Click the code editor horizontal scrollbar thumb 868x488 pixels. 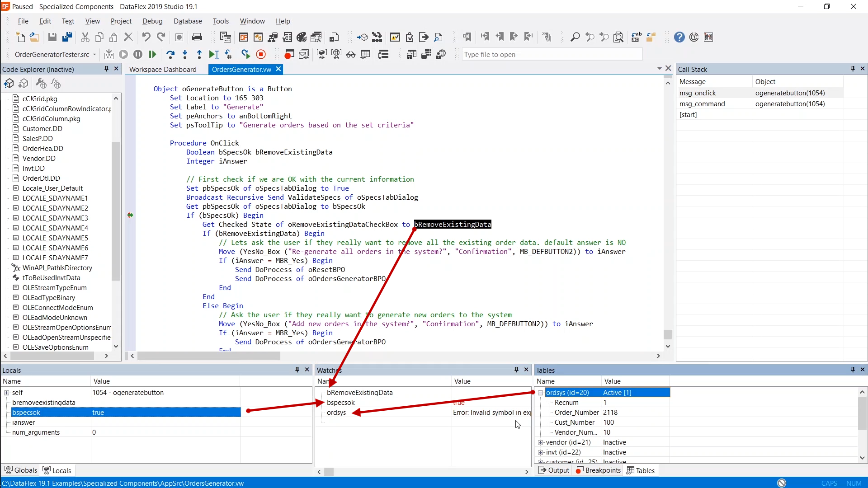[x=209, y=356]
